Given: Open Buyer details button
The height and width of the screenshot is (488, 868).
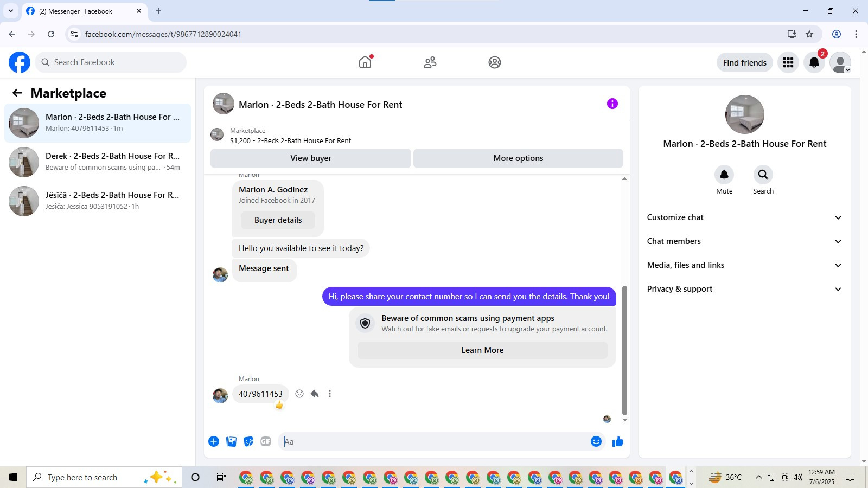Looking at the screenshot, I should pos(278,220).
